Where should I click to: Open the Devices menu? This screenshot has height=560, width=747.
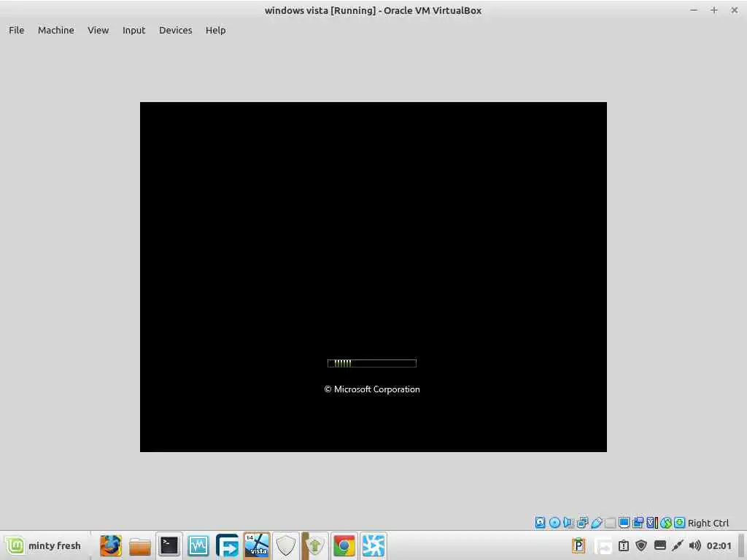click(x=175, y=30)
